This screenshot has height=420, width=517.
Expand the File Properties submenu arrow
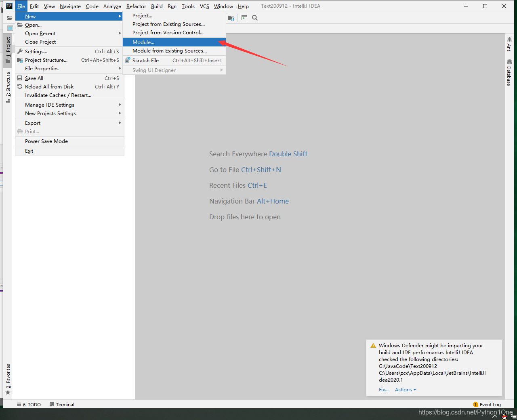point(120,68)
